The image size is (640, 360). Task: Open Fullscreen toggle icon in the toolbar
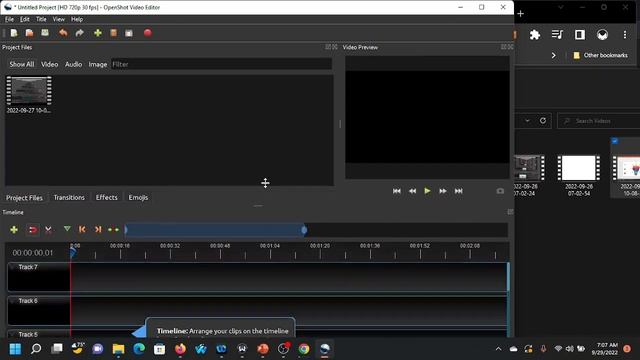click(x=129, y=33)
